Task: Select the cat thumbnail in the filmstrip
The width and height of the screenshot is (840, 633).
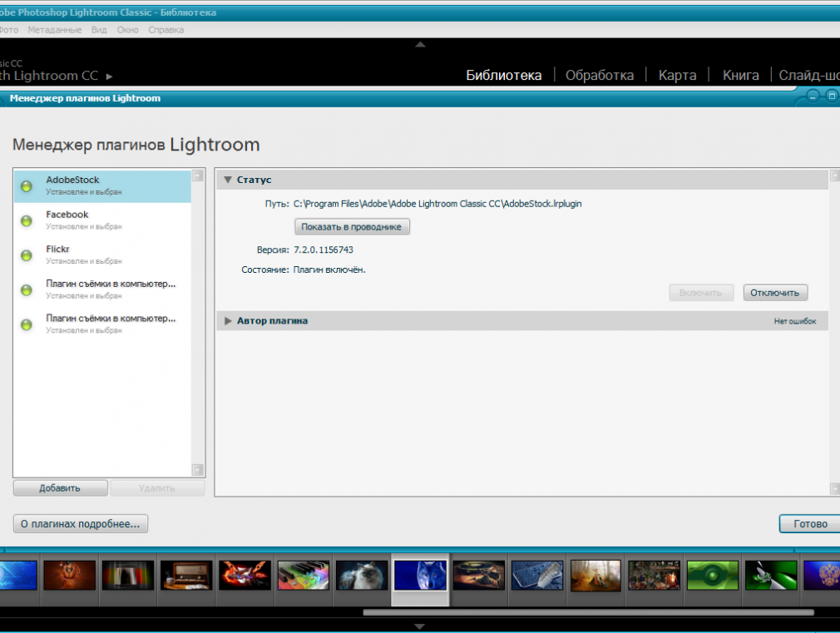Action: (x=362, y=576)
